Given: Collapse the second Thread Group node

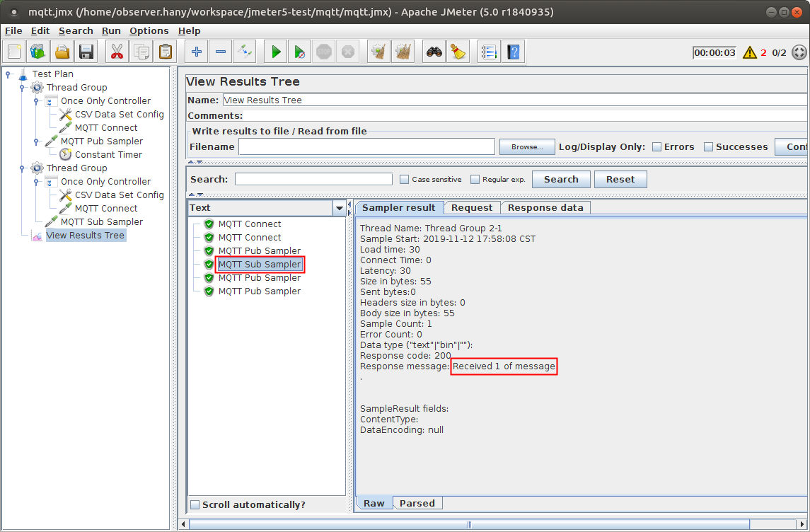Looking at the screenshot, I should 22,168.
